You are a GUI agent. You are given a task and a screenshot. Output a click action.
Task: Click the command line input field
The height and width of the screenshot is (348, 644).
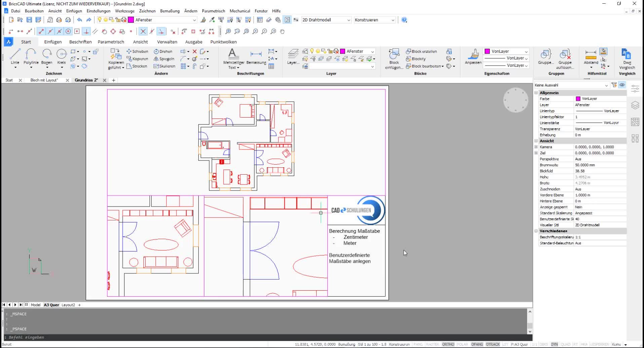pos(266,337)
